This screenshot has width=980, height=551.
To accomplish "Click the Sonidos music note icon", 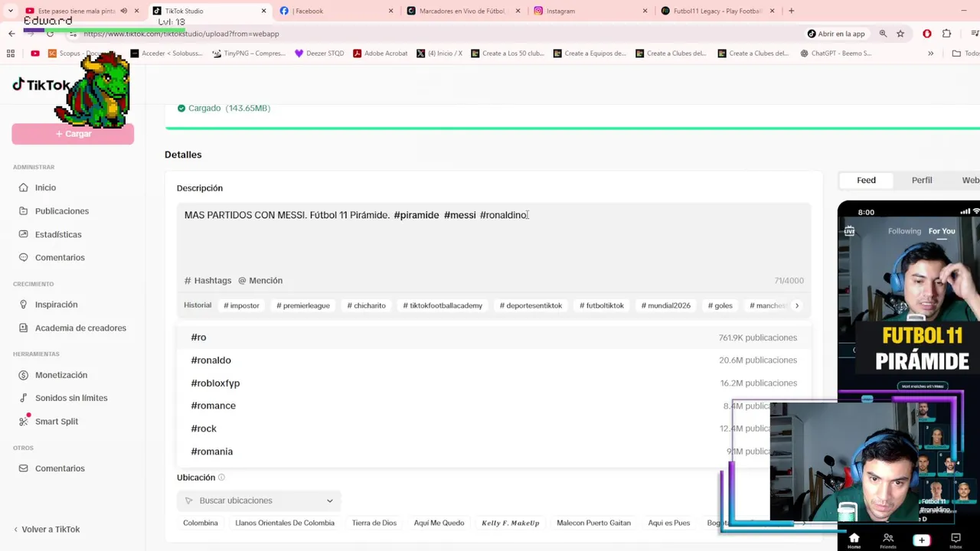I will 23,398.
